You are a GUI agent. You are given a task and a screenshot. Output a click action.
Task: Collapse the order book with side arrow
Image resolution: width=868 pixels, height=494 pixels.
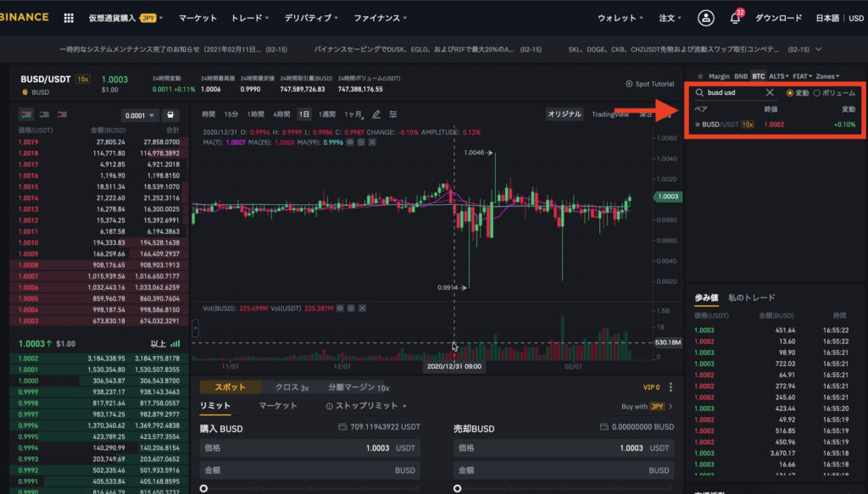(x=195, y=328)
